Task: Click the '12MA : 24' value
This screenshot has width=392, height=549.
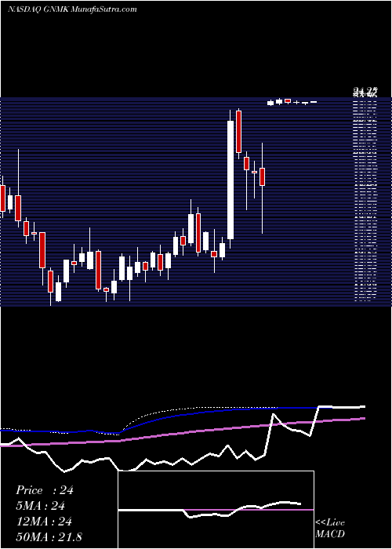Action: click(x=44, y=522)
